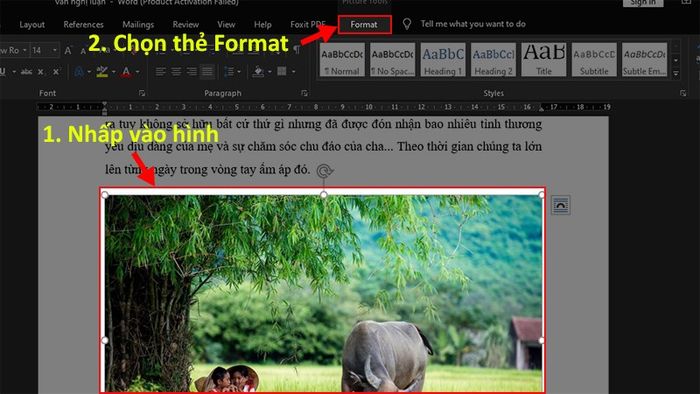Screen dimensions: 700x394
Task: Click the Line and Paragraph Spacing icon
Action: 228,71
